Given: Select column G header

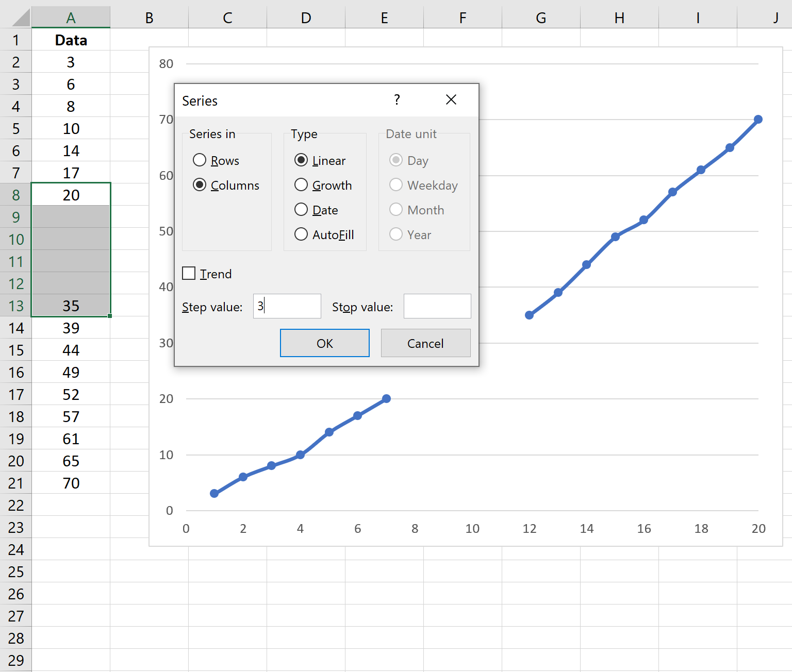Looking at the screenshot, I should 541,18.
